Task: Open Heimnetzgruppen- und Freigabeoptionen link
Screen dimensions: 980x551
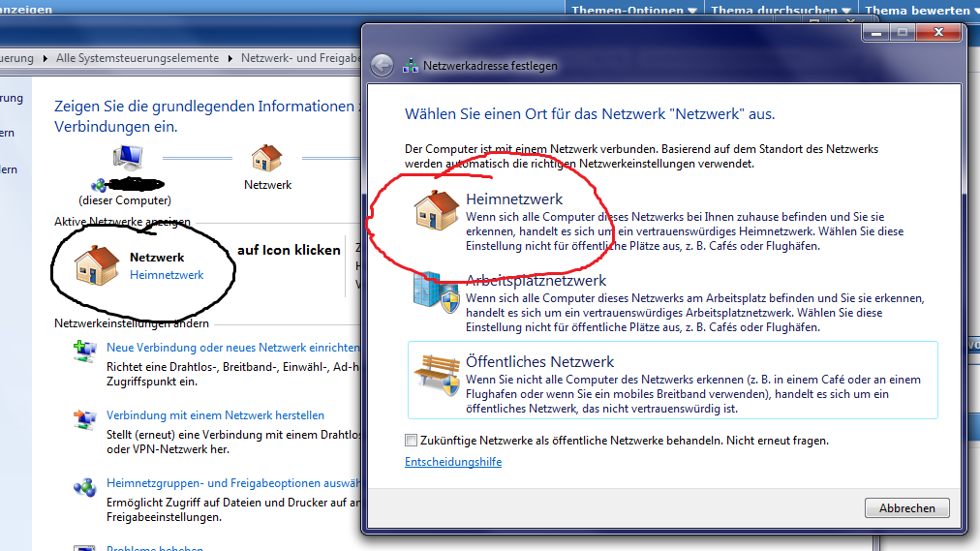Action: coord(233,483)
